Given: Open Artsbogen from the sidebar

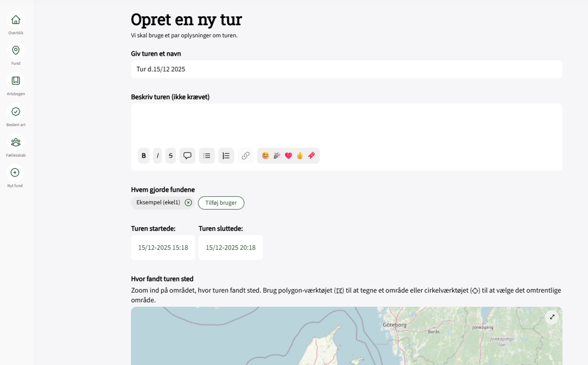Looking at the screenshot, I should coord(16,81).
